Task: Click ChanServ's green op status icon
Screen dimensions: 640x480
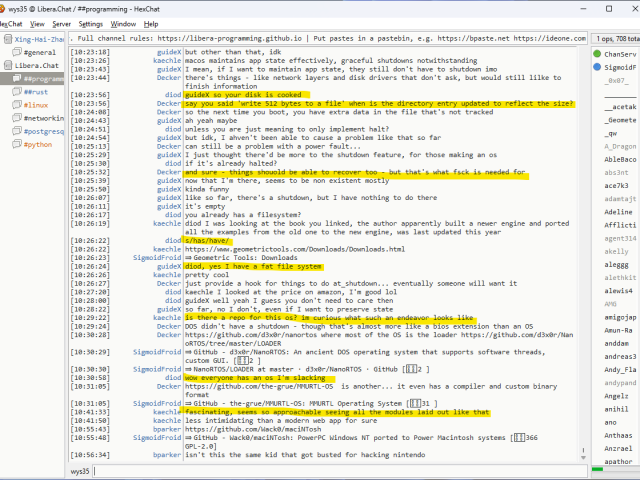Action: (598, 53)
